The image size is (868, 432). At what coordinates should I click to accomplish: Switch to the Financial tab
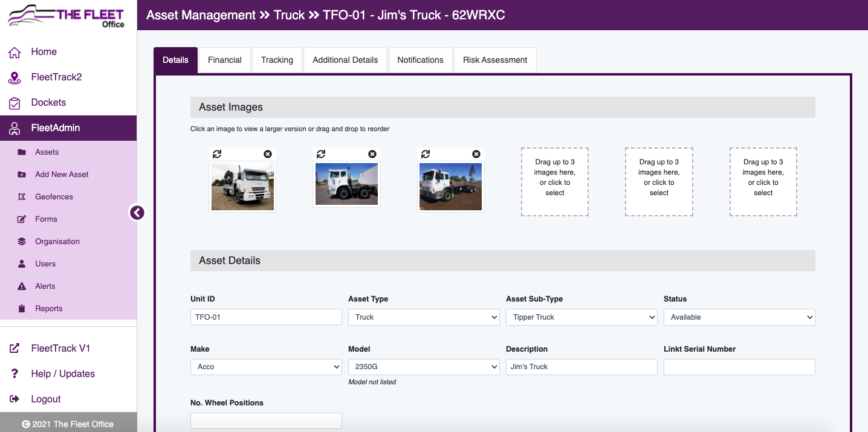click(224, 60)
